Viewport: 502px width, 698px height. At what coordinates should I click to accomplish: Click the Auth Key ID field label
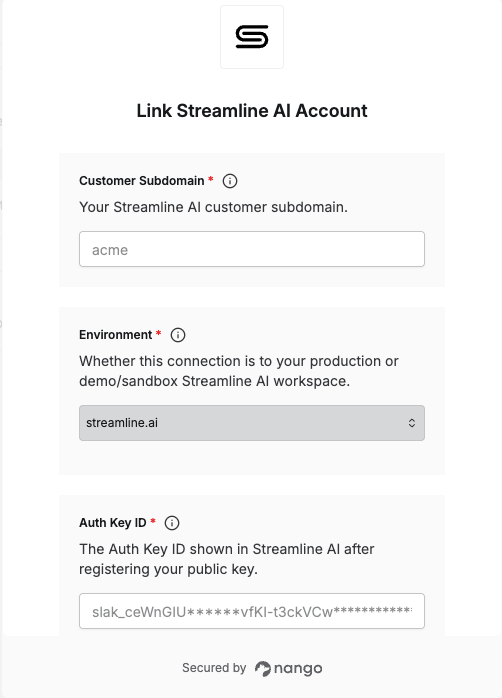tap(113, 523)
